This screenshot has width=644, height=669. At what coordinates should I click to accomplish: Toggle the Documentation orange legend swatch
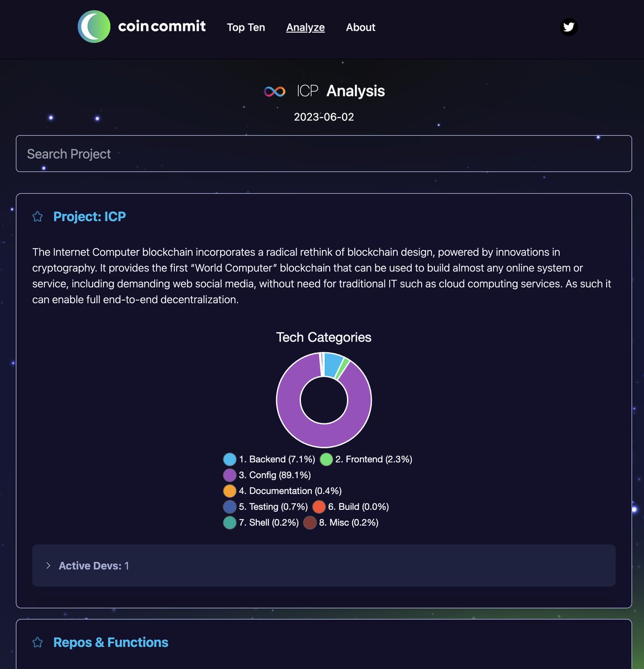click(230, 491)
